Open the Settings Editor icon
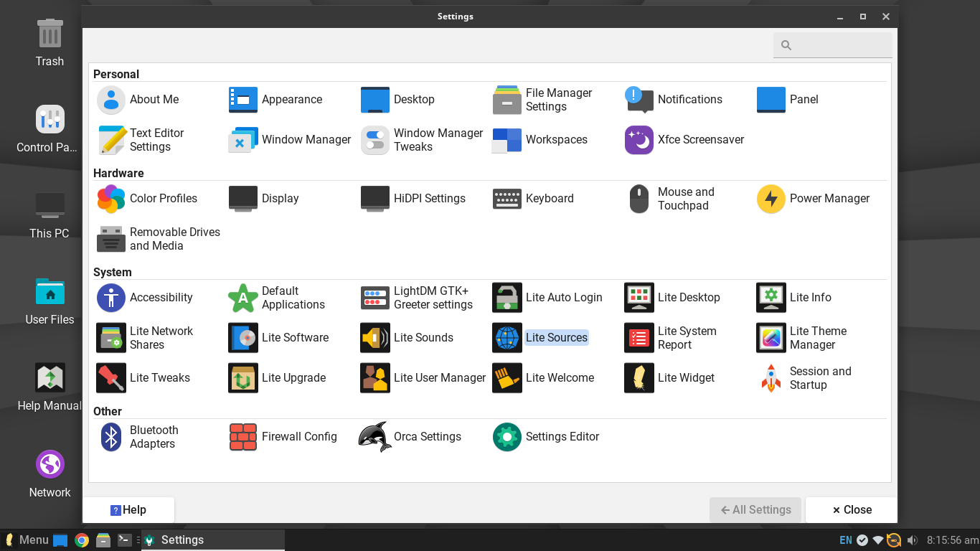Image resolution: width=980 pixels, height=551 pixels. pyautogui.click(x=507, y=437)
